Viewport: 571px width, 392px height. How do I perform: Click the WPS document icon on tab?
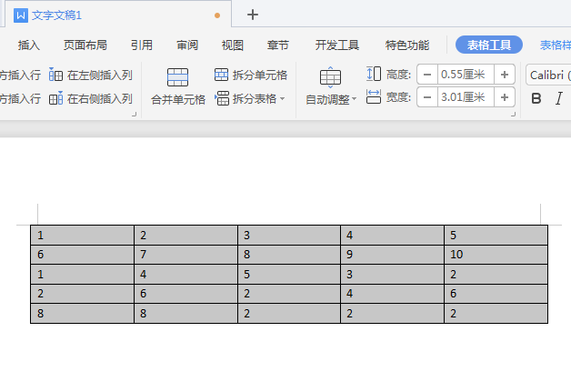click(x=21, y=15)
